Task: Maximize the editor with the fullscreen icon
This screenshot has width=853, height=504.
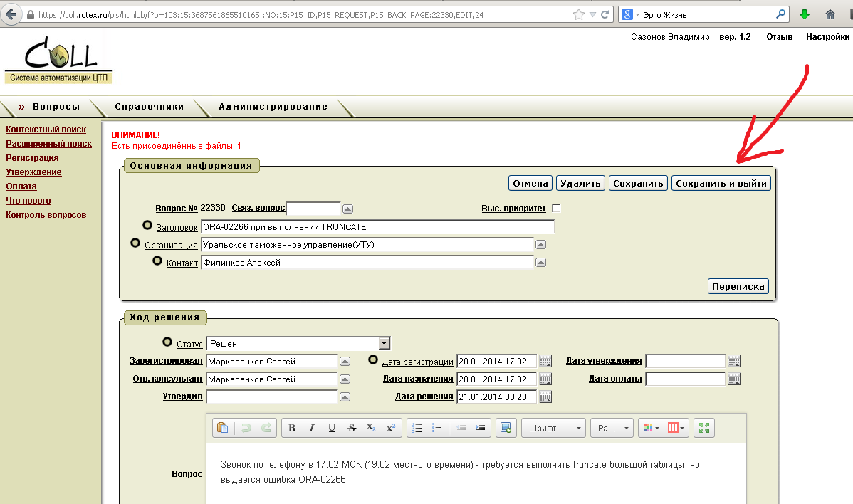Action: coord(704,428)
